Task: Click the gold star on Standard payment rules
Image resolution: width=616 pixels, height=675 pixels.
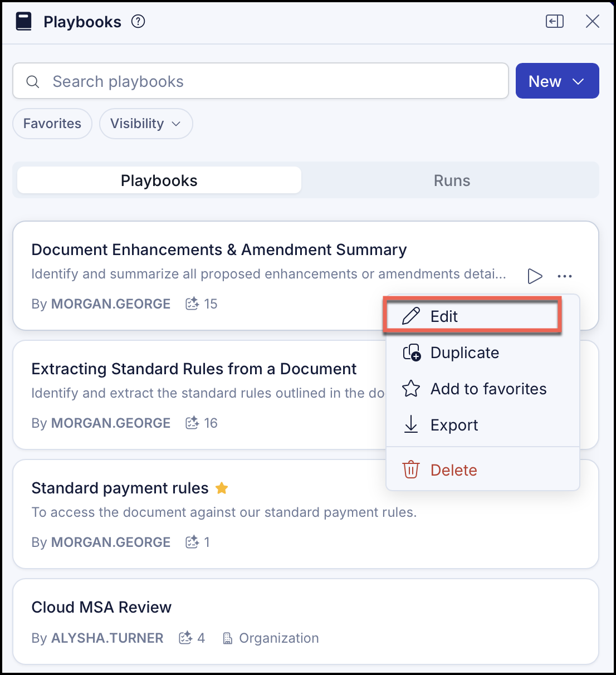Action: [222, 488]
